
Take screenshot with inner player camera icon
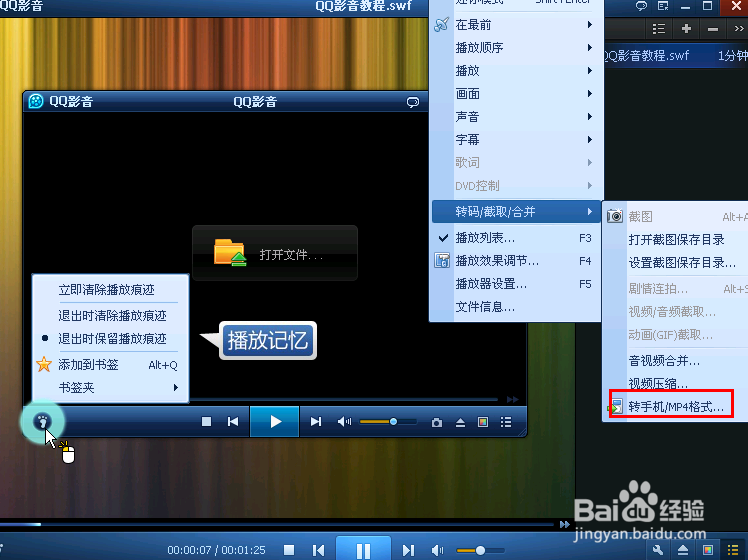[x=436, y=423]
